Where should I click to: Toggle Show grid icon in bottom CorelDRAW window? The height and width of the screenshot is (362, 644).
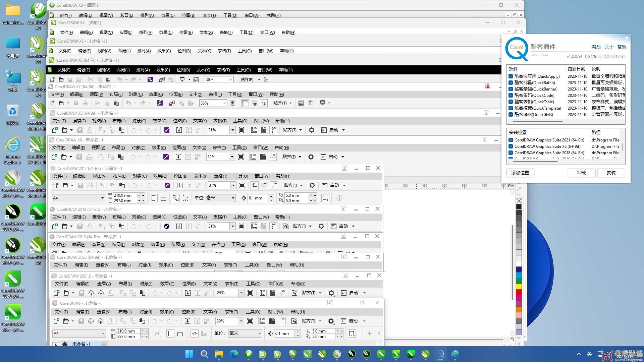click(272, 321)
